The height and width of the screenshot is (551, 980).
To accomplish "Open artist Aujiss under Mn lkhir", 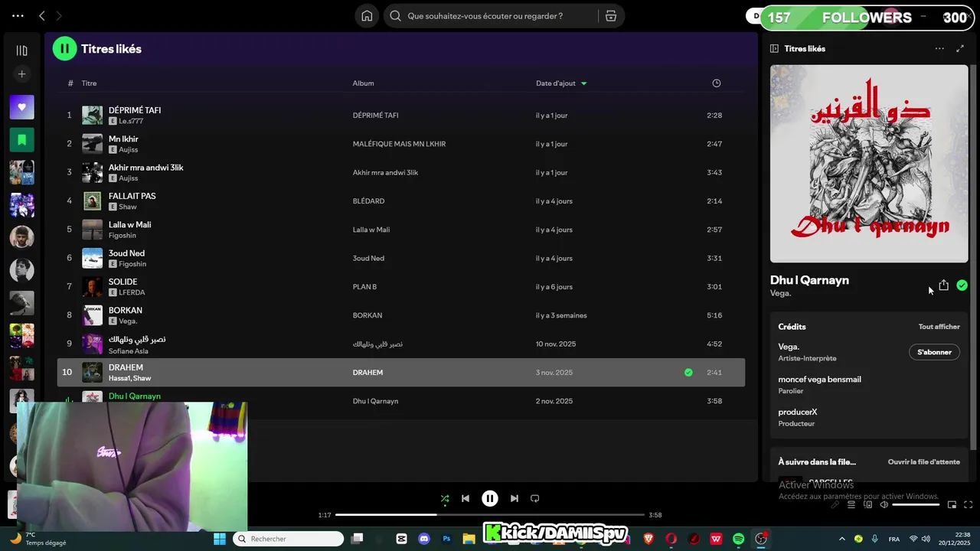I will tap(128, 150).
